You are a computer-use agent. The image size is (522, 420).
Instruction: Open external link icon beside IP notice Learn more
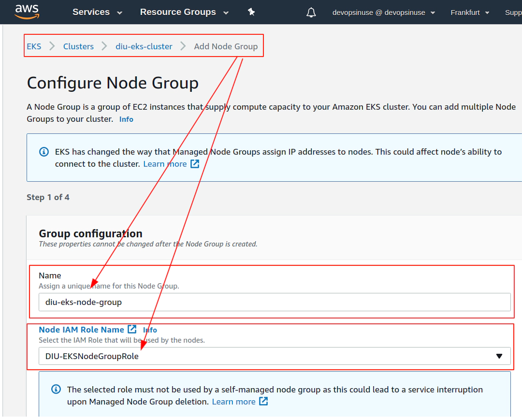coord(195,164)
